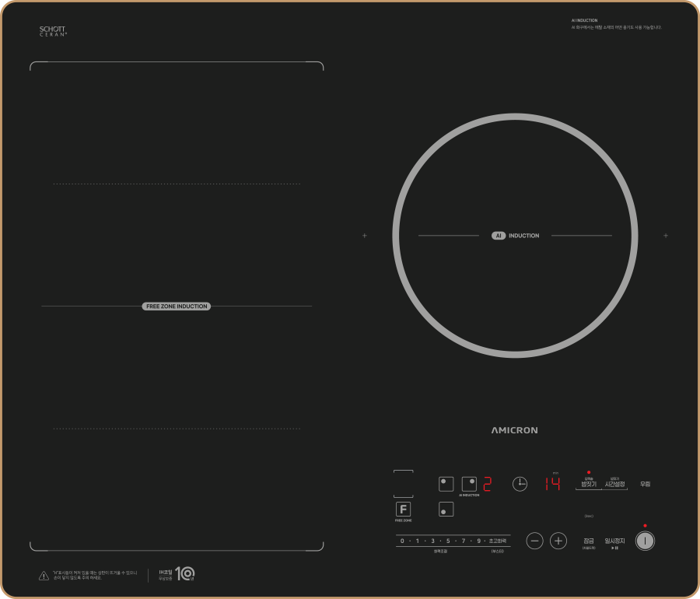
Task: Tap the main power on/off button
Action: [x=645, y=541]
